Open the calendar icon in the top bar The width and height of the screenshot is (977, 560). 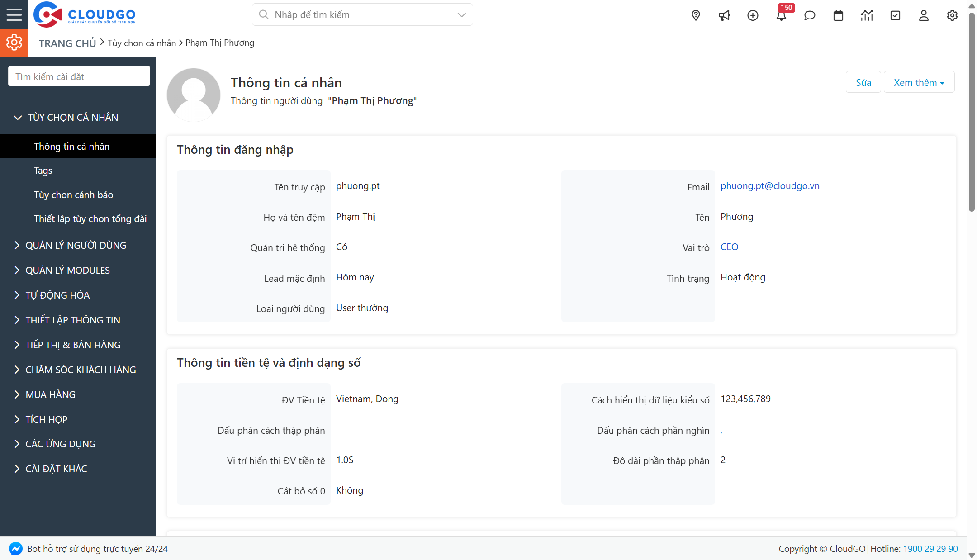838,15
